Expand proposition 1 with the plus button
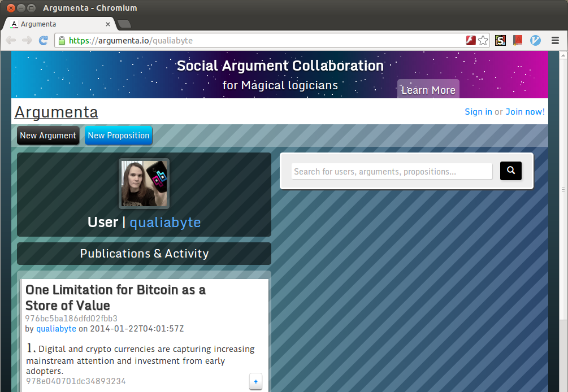Screen dimensions: 568x392 tap(255, 382)
